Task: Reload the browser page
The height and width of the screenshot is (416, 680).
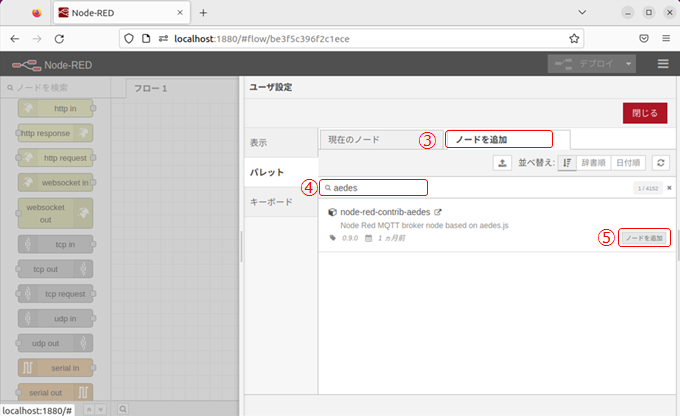Action: pyautogui.click(x=59, y=38)
